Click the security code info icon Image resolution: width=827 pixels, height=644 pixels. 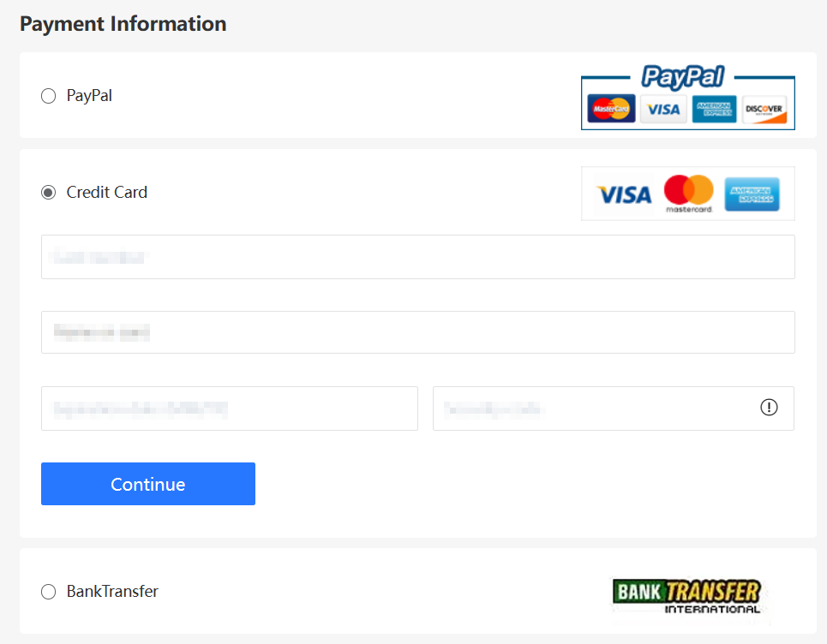tap(769, 407)
